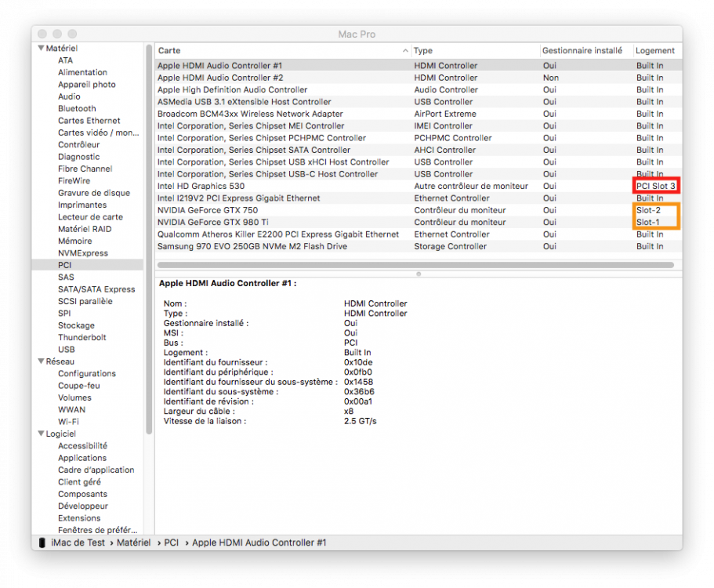The width and height of the screenshot is (714, 588).
Task: Select Contrôleur in the sidebar
Action: tap(79, 144)
